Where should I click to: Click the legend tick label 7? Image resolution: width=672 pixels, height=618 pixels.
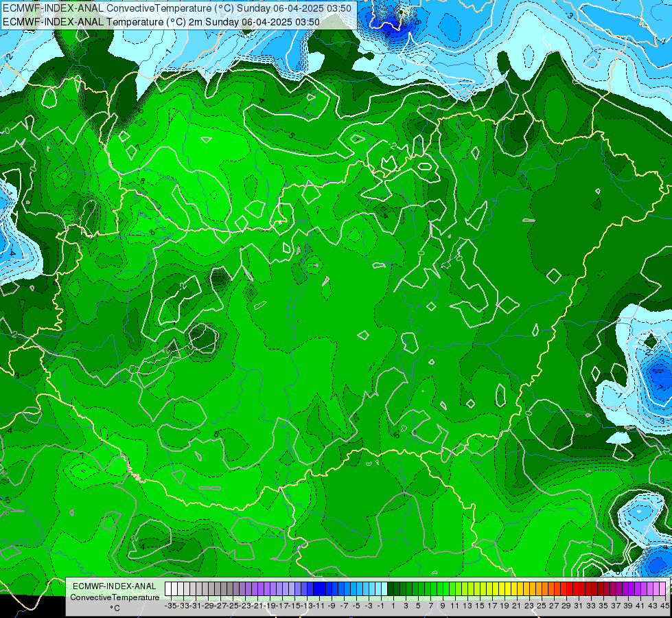(430, 606)
